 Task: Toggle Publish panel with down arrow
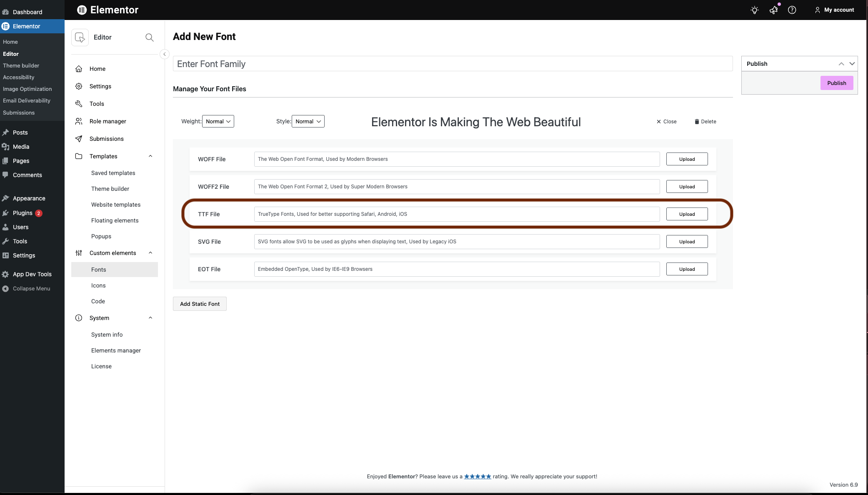(x=852, y=64)
